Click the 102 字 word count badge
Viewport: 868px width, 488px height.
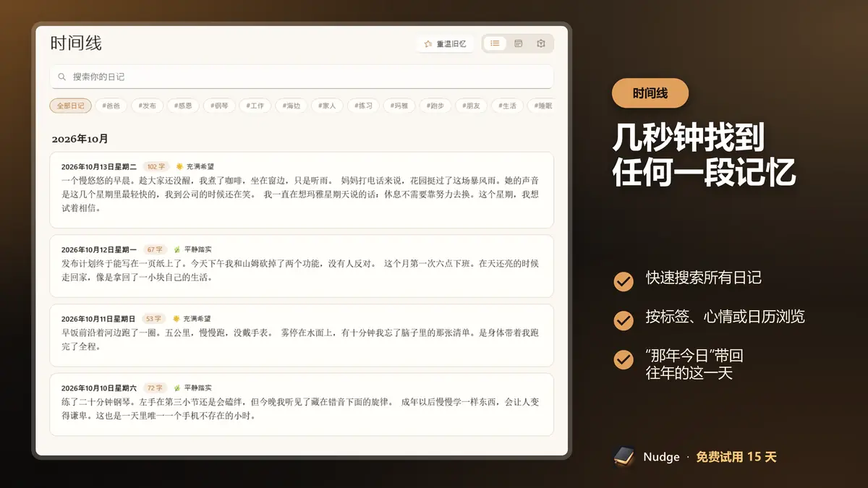pyautogui.click(x=156, y=166)
